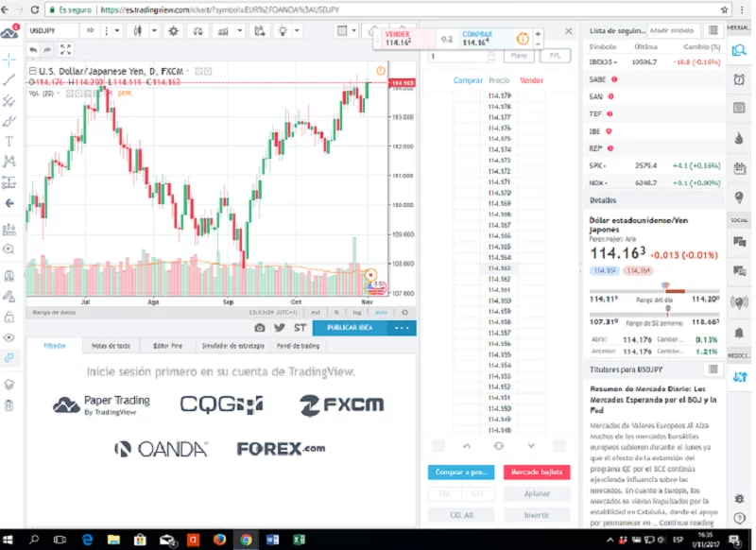Click the StockTwits ST icon
Image resolution: width=756 pixels, height=550 pixels.
pos(300,328)
